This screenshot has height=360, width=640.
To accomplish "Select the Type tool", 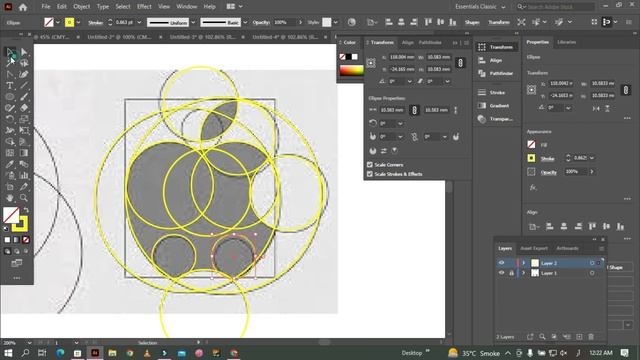I will [10, 85].
